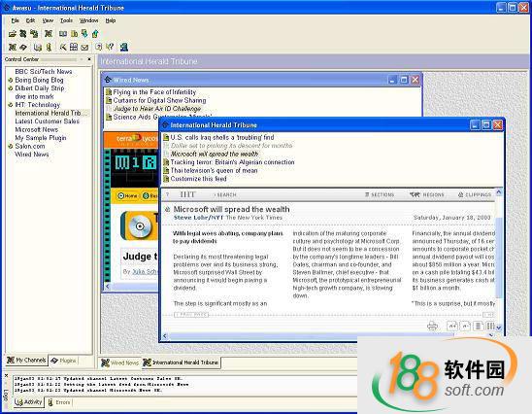Open the Tools menu

click(x=66, y=20)
